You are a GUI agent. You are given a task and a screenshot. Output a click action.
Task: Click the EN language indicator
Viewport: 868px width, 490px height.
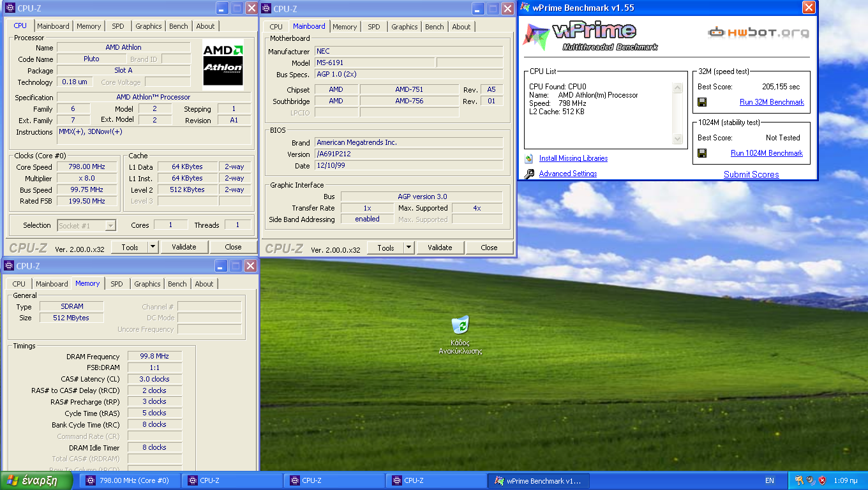(770, 480)
